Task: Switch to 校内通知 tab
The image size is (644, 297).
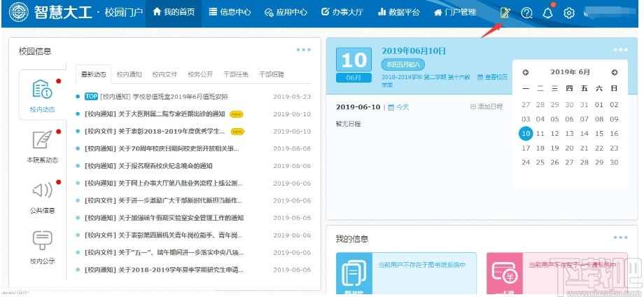Action: tap(129, 74)
